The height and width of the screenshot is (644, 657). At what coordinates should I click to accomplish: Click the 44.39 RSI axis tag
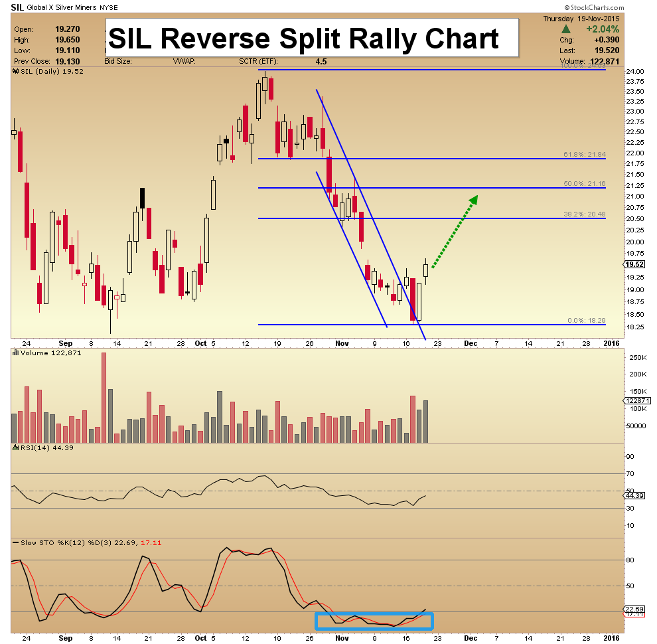click(634, 495)
